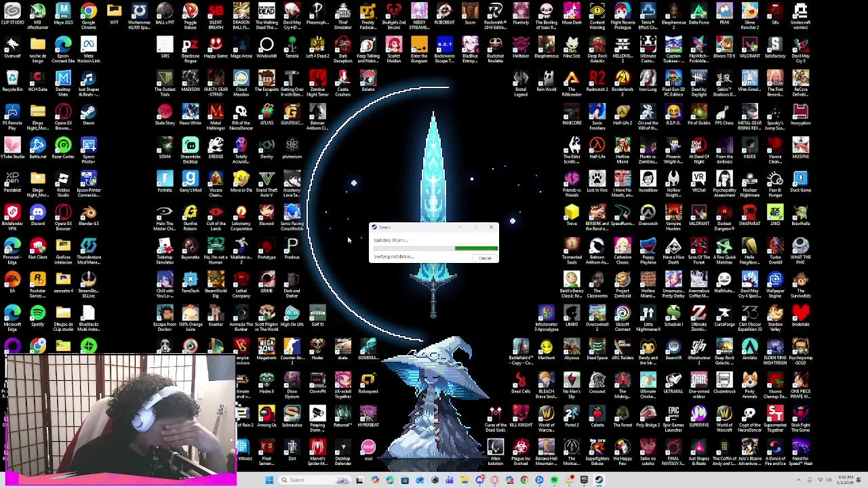
Task: Open the Clip Studio desktop icon
Action: (x=12, y=15)
